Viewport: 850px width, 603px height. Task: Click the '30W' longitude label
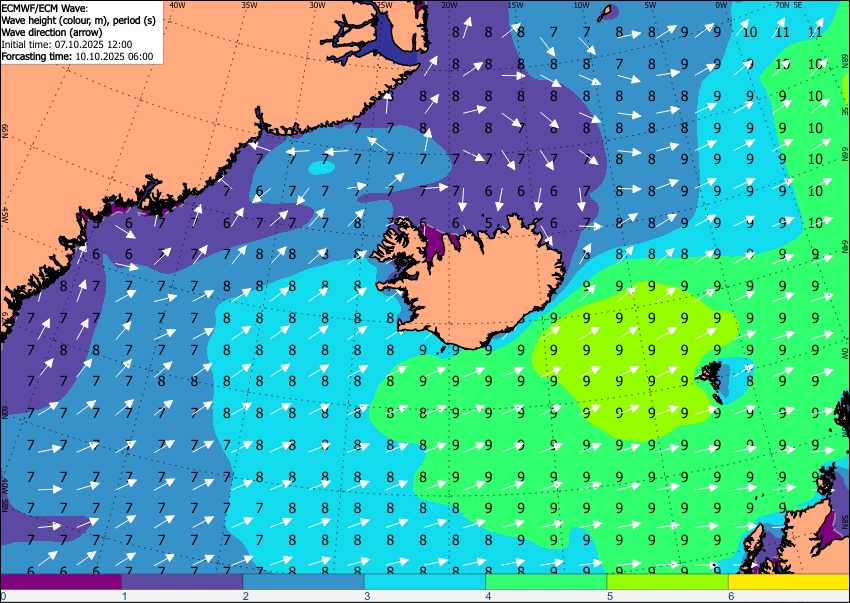click(317, 5)
